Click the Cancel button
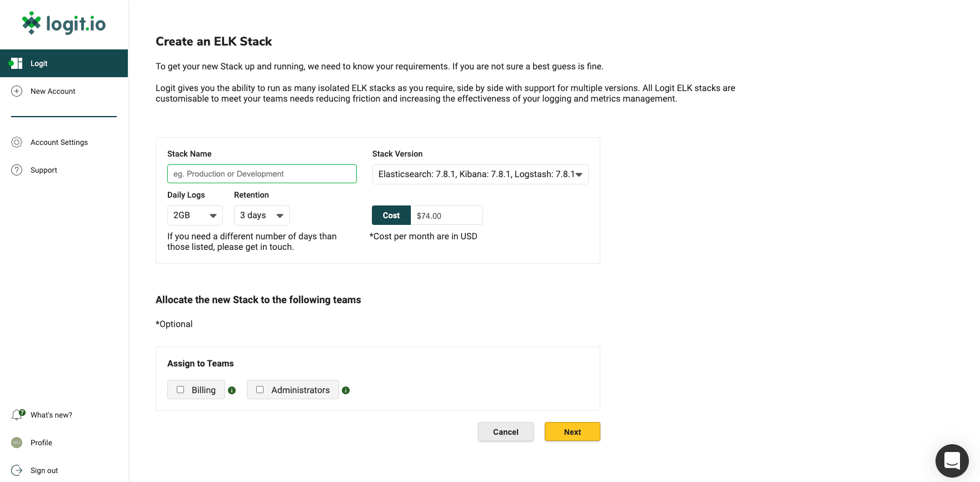Image resolution: width=980 pixels, height=482 pixels. [505, 432]
